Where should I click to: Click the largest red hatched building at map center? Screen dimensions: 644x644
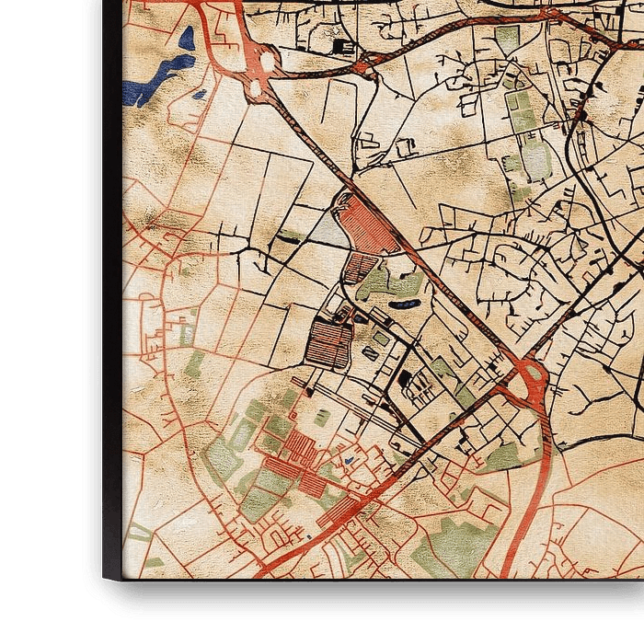point(367,225)
